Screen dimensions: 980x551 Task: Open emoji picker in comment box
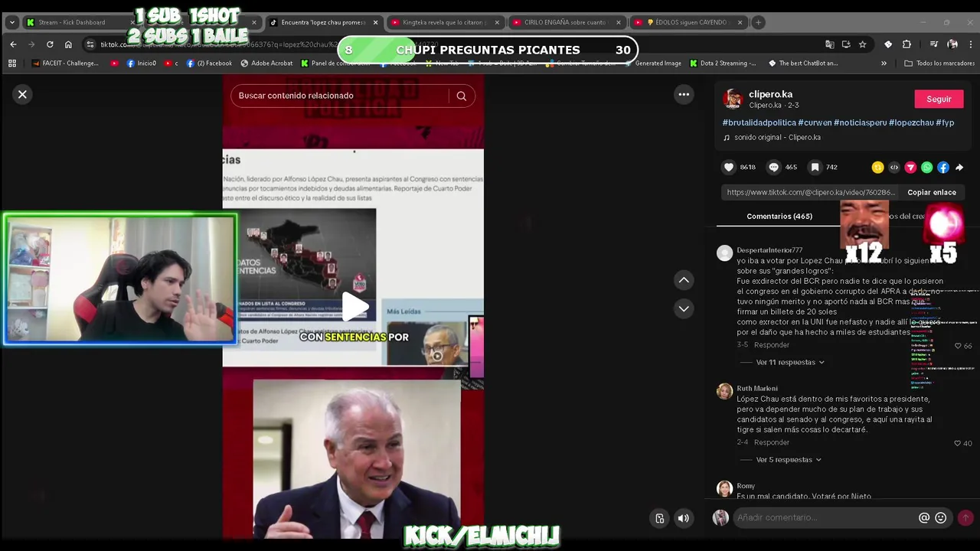pos(941,518)
